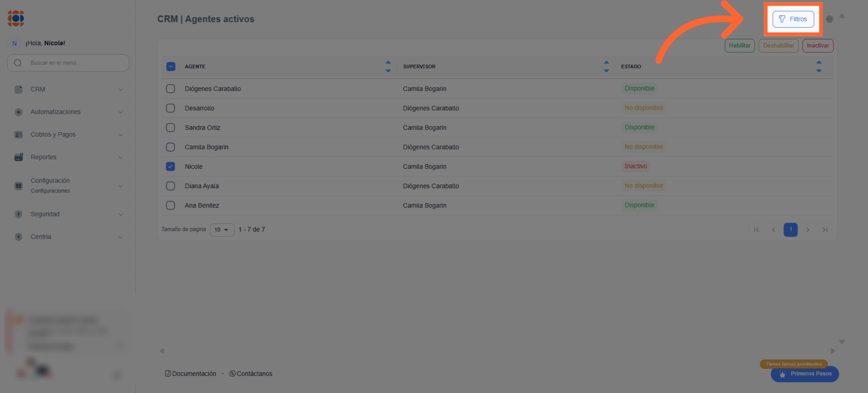Expand the CRM sidebar menu
The width and height of the screenshot is (868, 393).
(68, 89)
